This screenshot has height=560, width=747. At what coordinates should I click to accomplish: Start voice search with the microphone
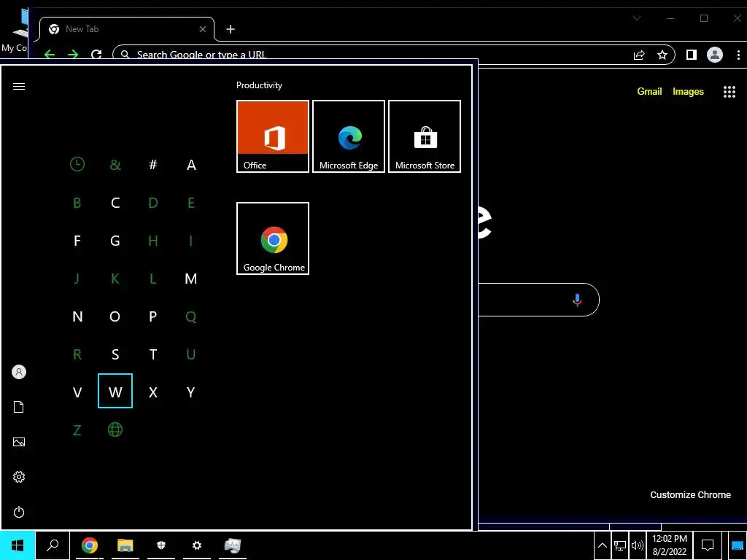tap(577, 300)
